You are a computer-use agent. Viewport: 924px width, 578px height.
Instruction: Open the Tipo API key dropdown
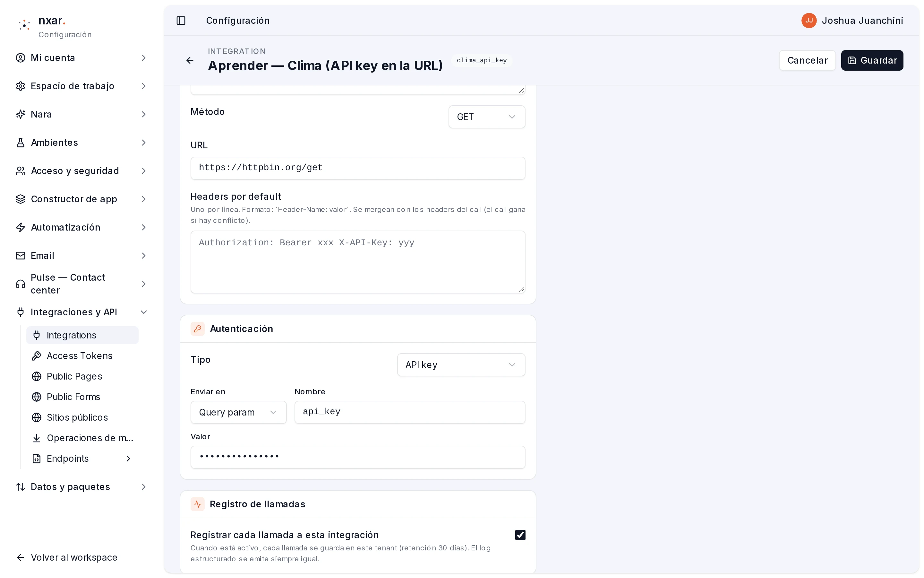[461, 365]
